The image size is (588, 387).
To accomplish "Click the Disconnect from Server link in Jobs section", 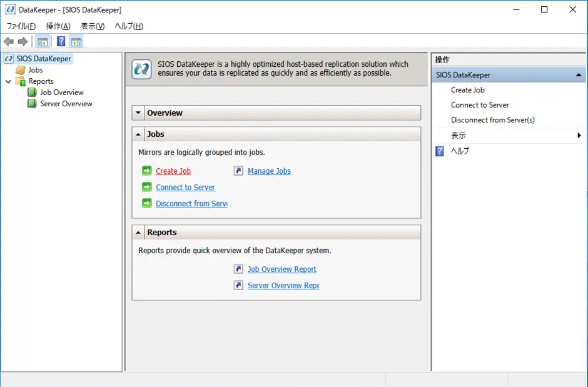I will 191,203.
